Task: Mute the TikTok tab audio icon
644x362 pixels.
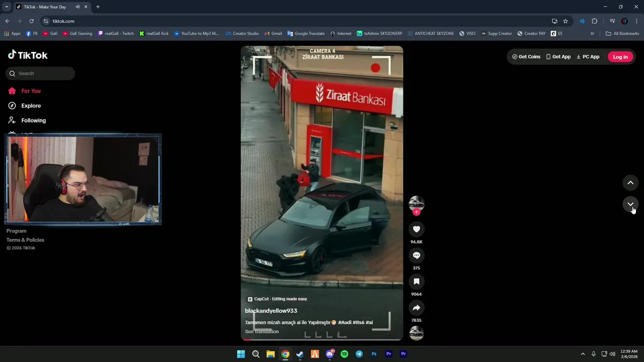Action: (x=77, y=7)
